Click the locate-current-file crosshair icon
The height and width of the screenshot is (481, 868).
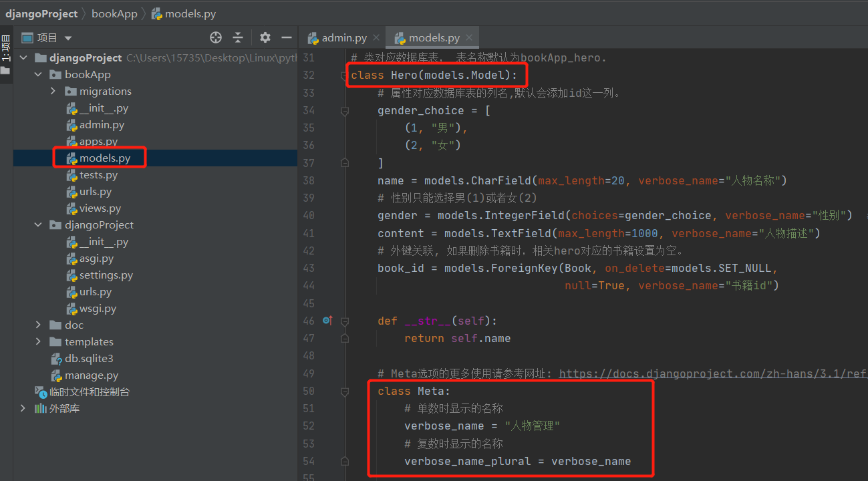(215, 38)
